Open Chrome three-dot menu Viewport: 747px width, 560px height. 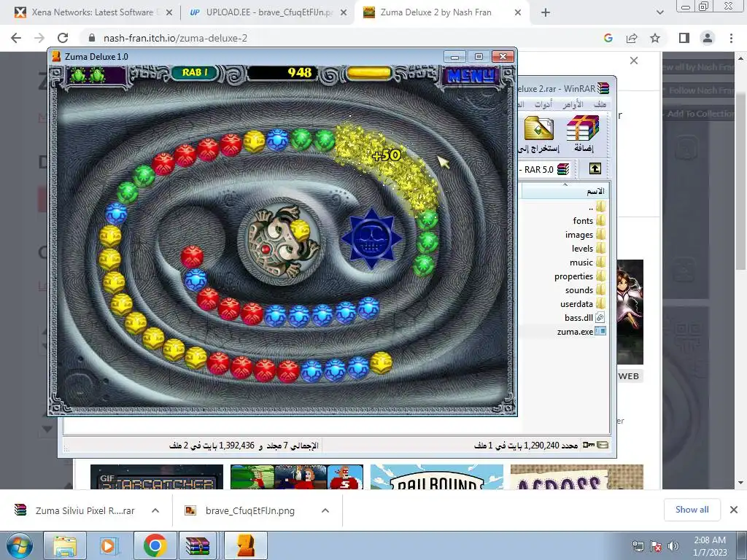[x=731, y=38]
